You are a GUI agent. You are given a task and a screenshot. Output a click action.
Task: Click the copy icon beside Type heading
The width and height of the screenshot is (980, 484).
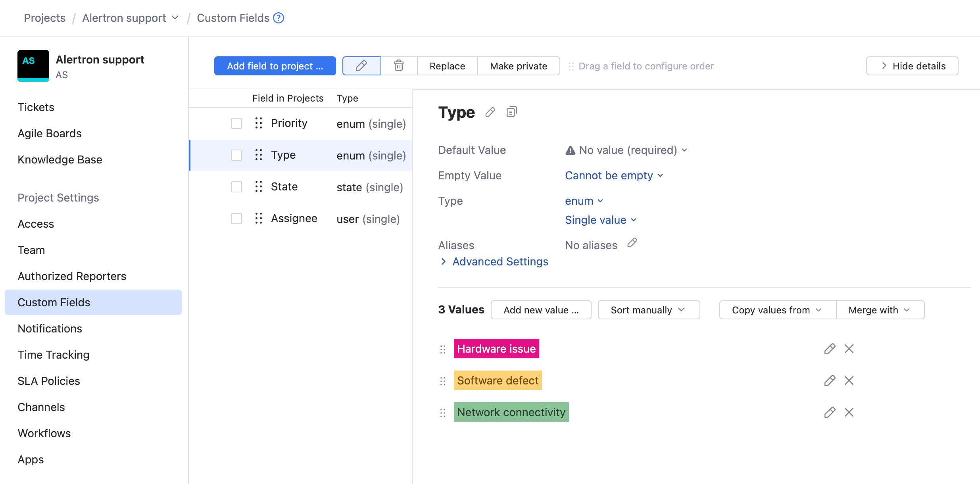pyautogui.click(x=511, y=112)
